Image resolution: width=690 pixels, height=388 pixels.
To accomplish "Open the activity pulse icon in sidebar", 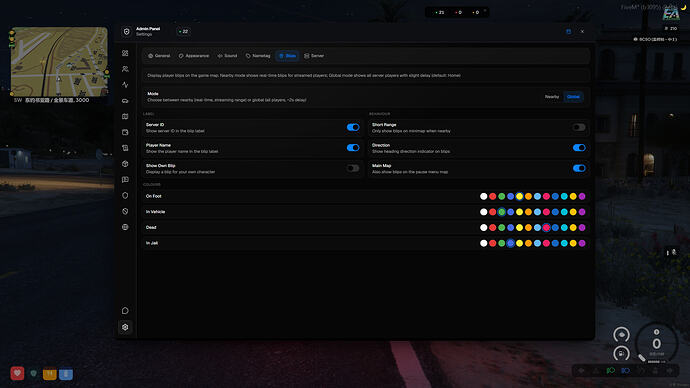I will click(x=125, y=85).
